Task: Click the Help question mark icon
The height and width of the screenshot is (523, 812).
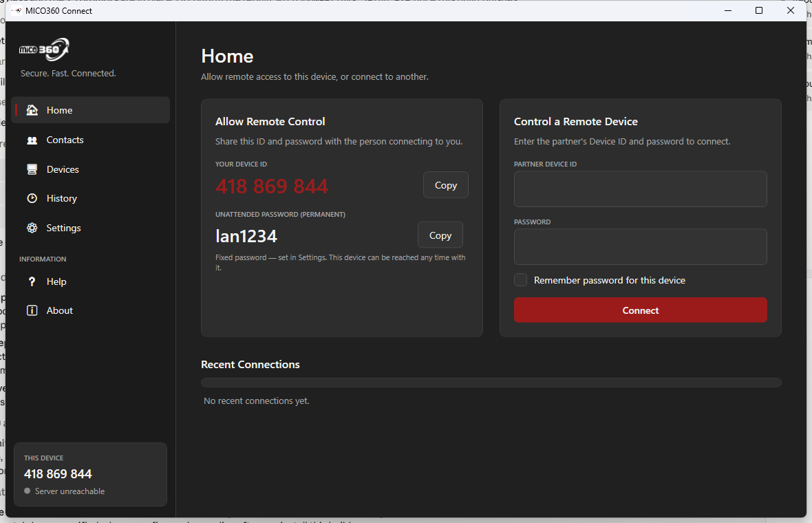Action: click(x=32, y=281)
